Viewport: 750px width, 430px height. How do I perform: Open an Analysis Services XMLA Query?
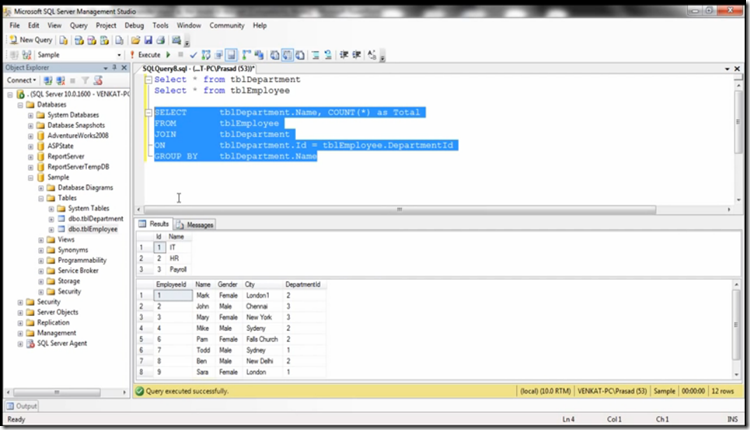[x=104, y=40]
